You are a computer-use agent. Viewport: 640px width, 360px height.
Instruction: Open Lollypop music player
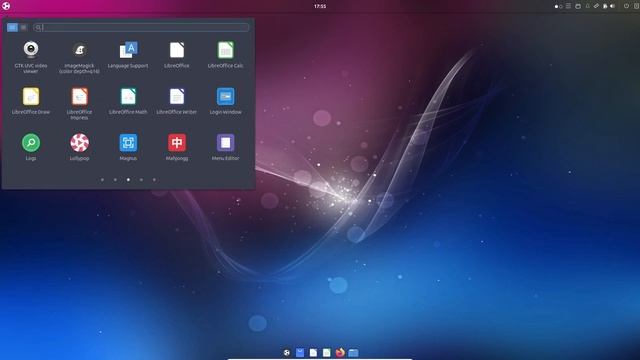(79, 147)
